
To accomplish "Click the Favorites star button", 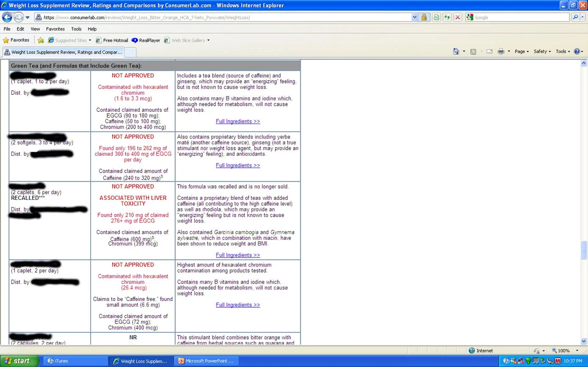I will click(16, 40).
